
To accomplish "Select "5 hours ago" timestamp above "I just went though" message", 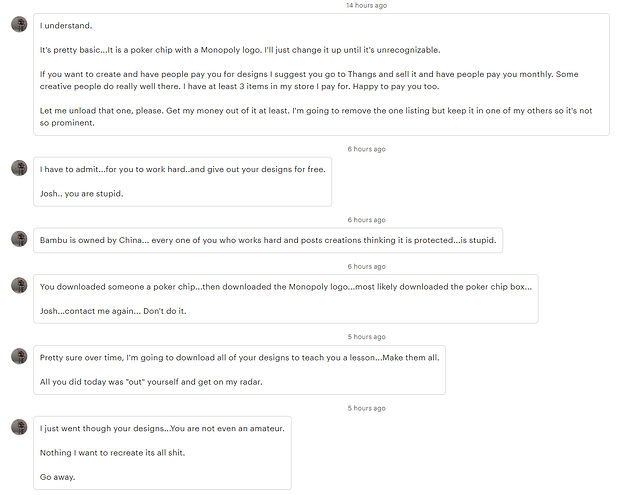I will pos(366,408).
